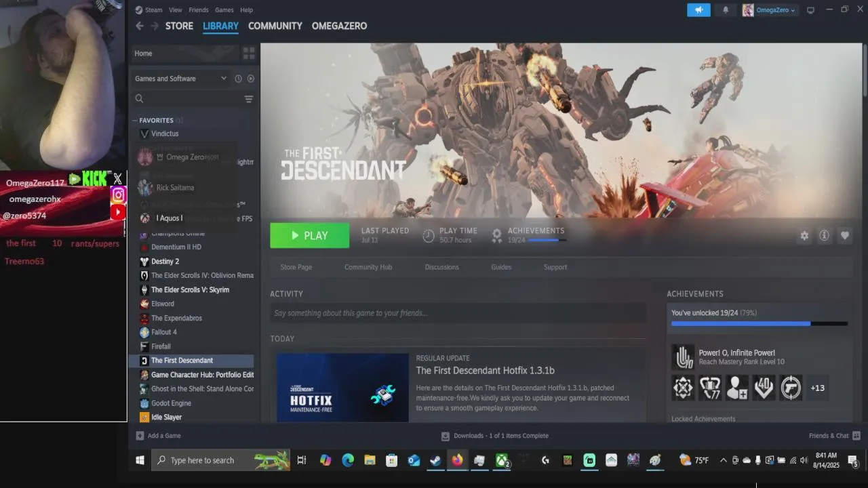868x488 pixels.
Task: Open Firefox from the Windows taskbar
Action: click(457, 460)
